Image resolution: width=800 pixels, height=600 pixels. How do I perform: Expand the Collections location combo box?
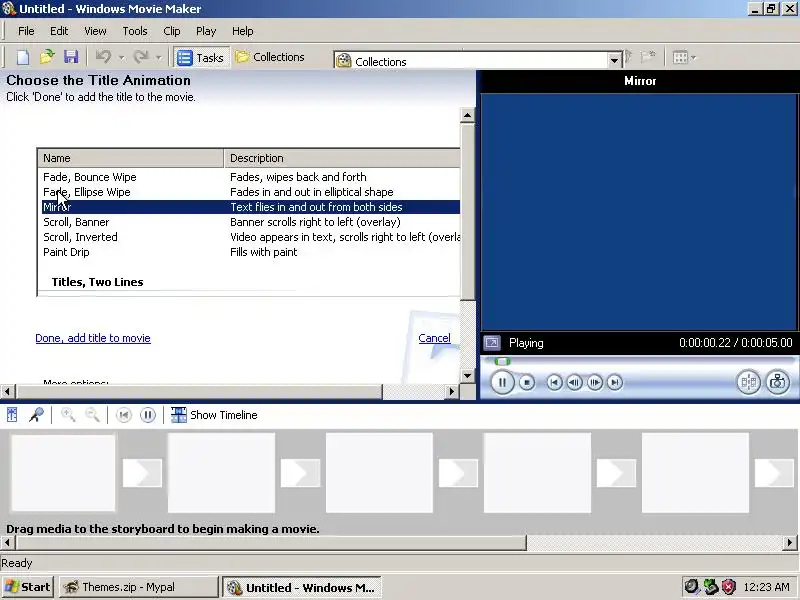pos(614,61)
